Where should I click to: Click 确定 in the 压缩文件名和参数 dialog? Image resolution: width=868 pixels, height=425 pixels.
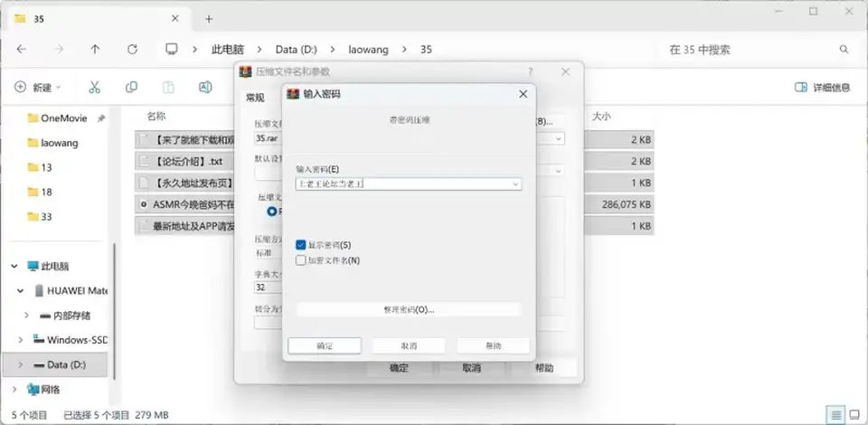tap(399, 368)
